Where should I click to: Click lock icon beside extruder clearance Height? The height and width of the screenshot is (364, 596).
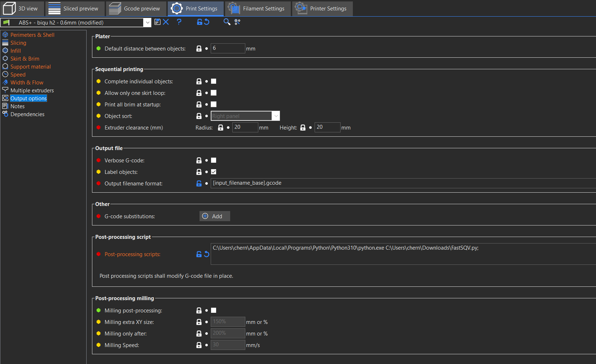coord(303,128)
